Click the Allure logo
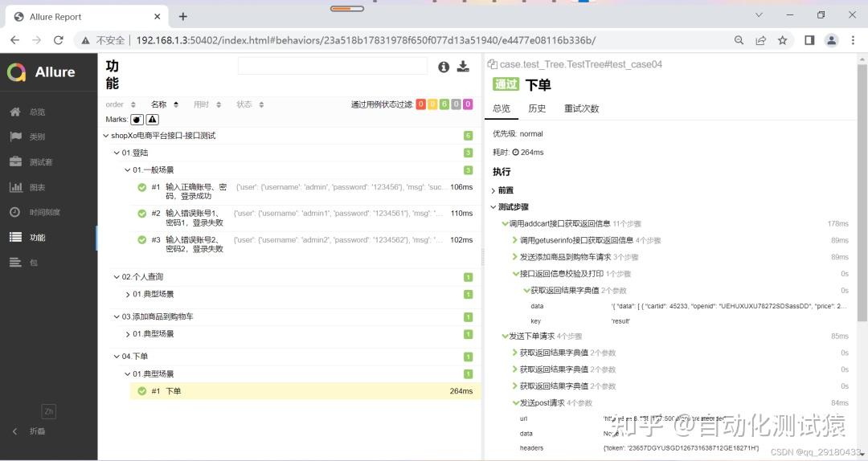The image size is (868, 461). pos(41,72)
